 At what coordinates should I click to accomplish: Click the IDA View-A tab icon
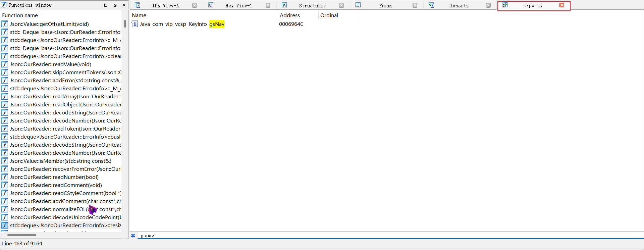point(138,5)
